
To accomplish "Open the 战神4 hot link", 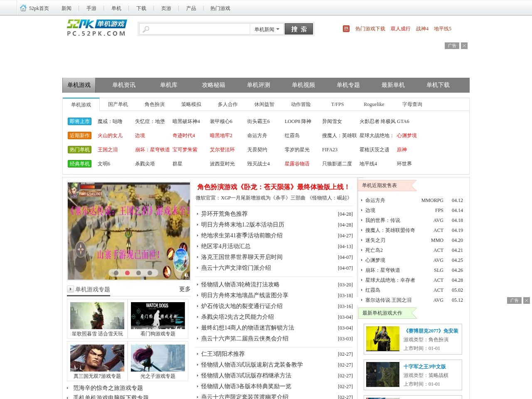I will [422, 29].
